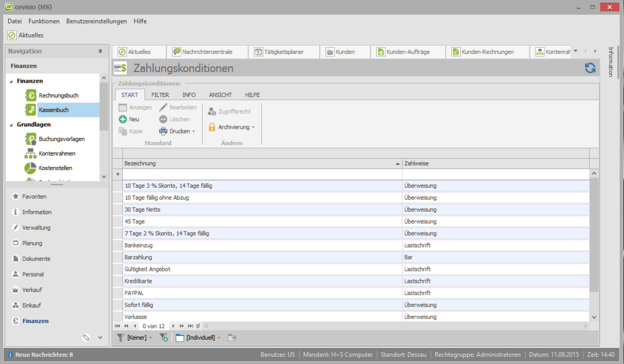The height and width of the screenshot is (364, 624).
Task: Click the refresh icon beside Zahlungskonditionen
Action: tap(590, 68)
